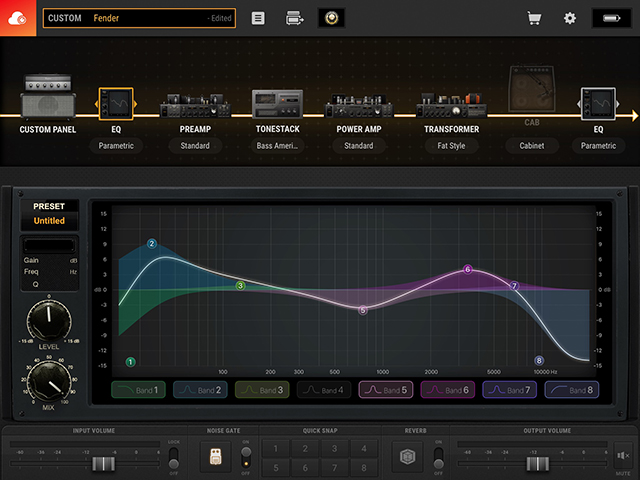Screen dimensions: 640x480
Task: Mute output with the speaker icon
Action: pyautogui.click(x=624, y=456)
